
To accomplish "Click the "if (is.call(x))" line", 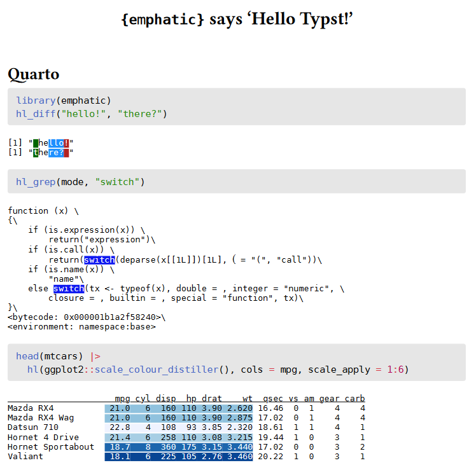I will point(71,249).
